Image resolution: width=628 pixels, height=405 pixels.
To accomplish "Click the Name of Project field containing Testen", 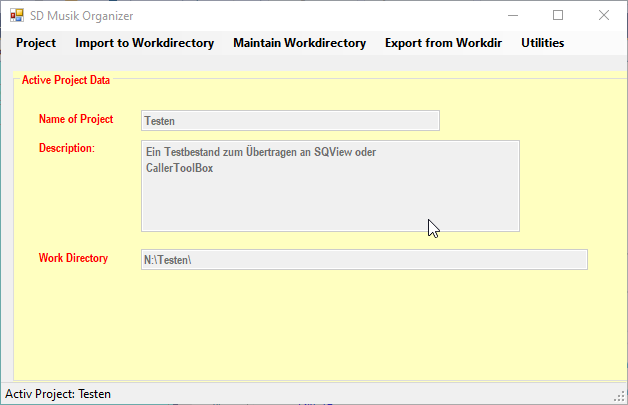I will point(290,121).
